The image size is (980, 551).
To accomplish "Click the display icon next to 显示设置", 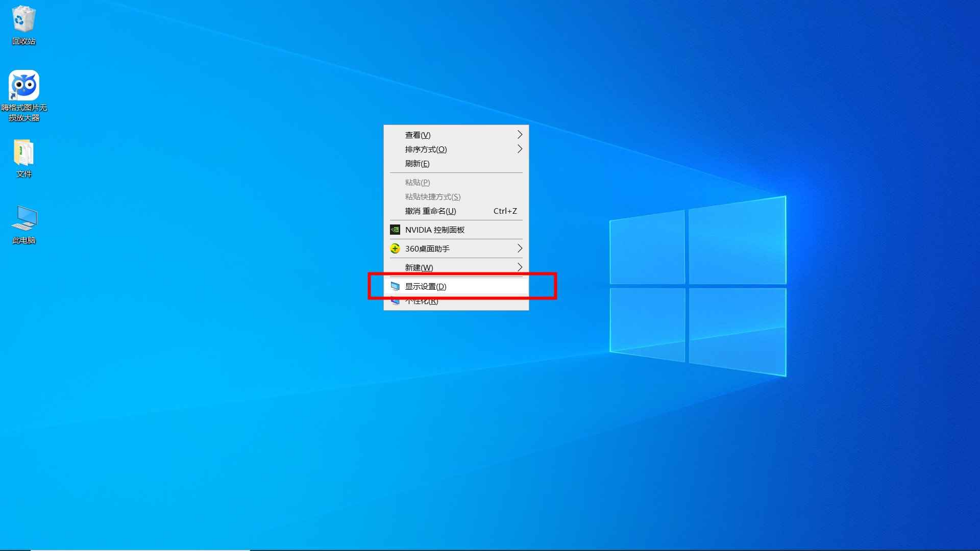I will pos(396,286).
